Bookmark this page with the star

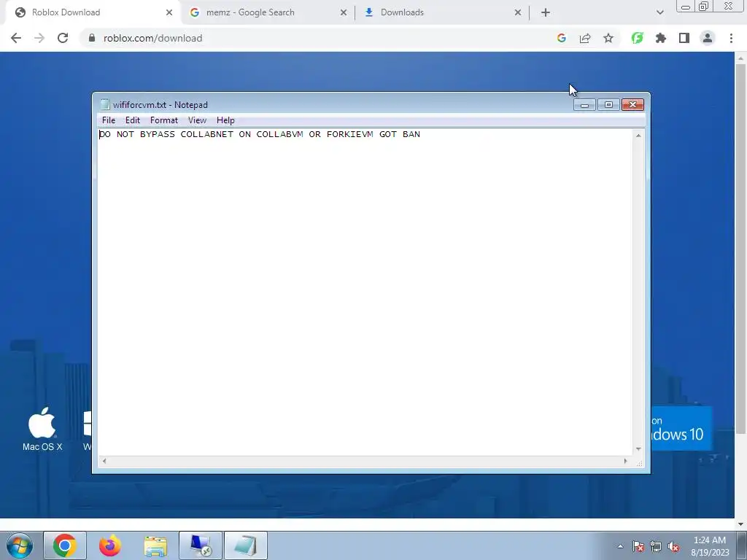608,38
